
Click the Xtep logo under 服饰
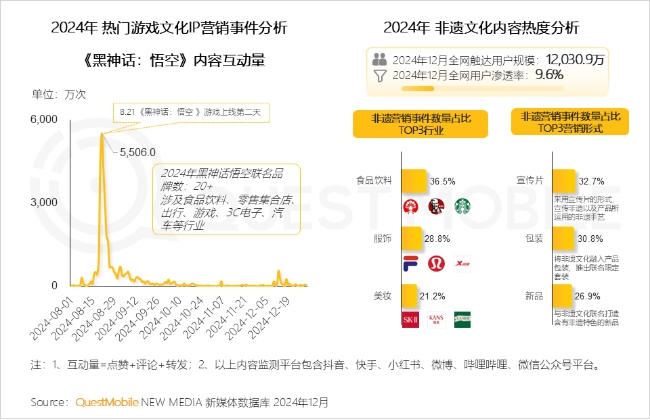462,263
